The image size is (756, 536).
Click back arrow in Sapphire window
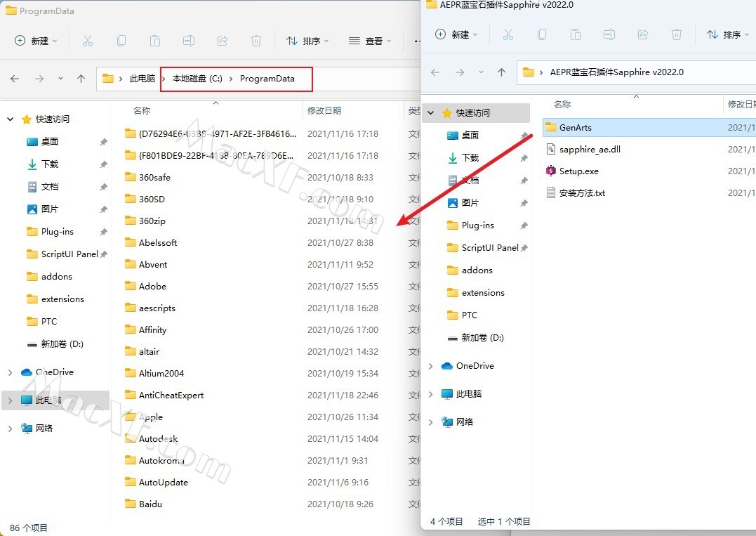pyautogui.click(x=435, y=72)
